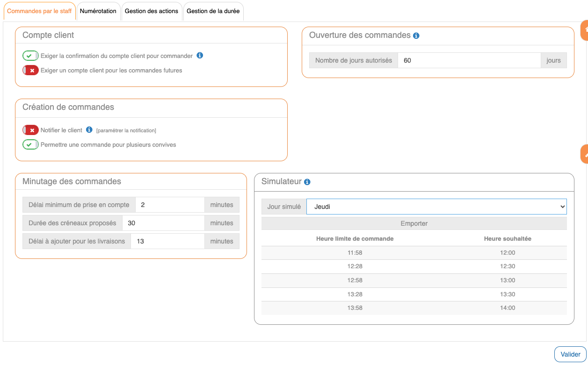Image resolution: width=588 pixels, height=365 pixels.
Task: Open the paramétrer la notification link
Action: click(x=126, y=131)
